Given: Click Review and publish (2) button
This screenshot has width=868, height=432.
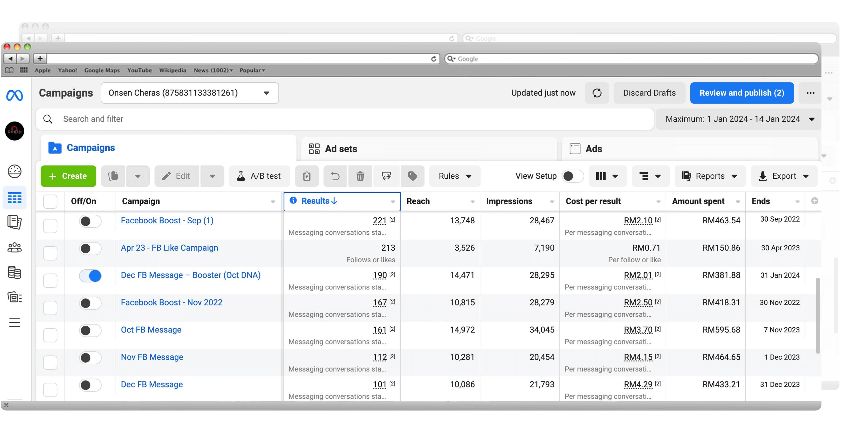Looking at the screenshot, I should tap(742, 93).
